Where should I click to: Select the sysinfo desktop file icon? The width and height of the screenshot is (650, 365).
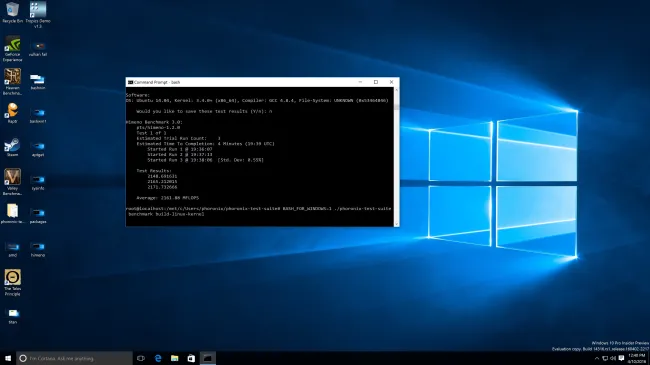click(x=38, y=182)
